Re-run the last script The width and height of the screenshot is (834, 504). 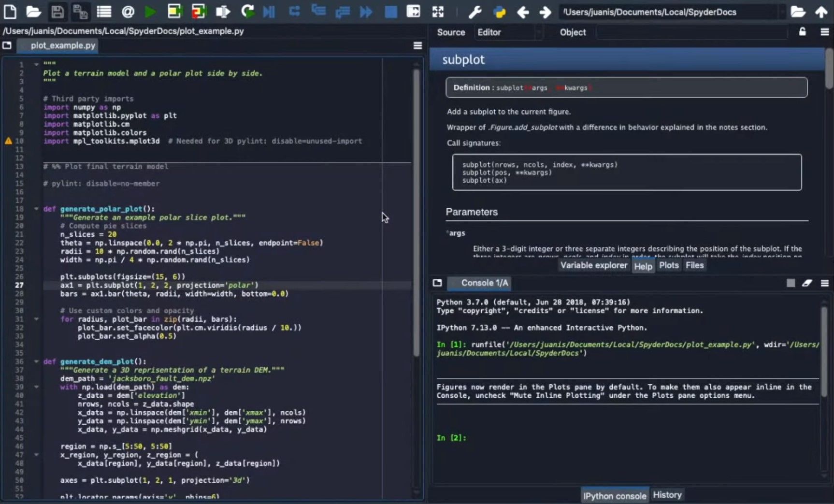pos(247,11)
